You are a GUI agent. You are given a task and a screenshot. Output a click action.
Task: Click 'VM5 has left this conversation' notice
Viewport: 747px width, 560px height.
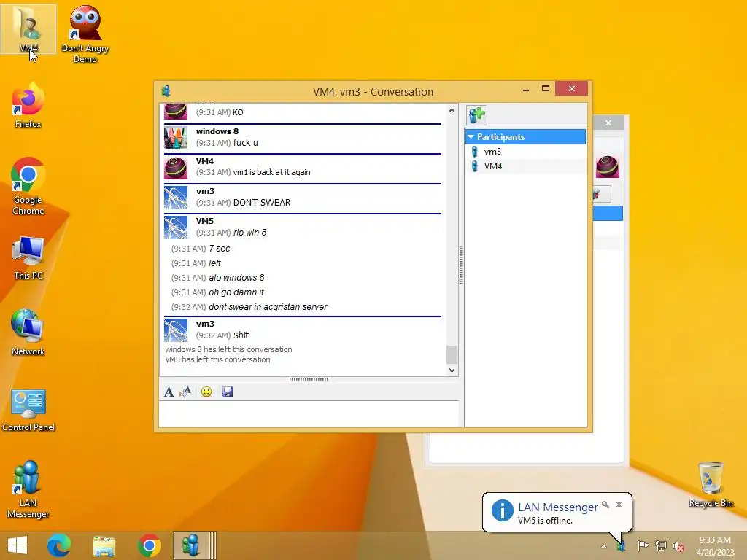pyautogui.click(x=217, y=359)
